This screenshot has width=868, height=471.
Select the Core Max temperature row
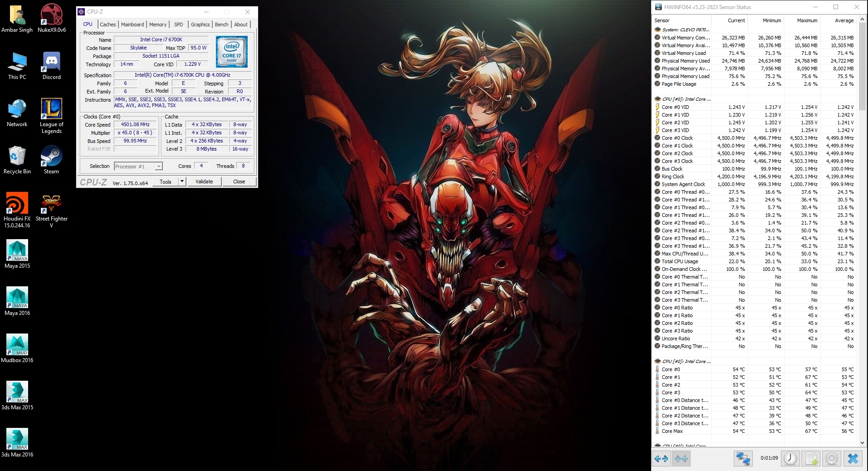(755, 431)
